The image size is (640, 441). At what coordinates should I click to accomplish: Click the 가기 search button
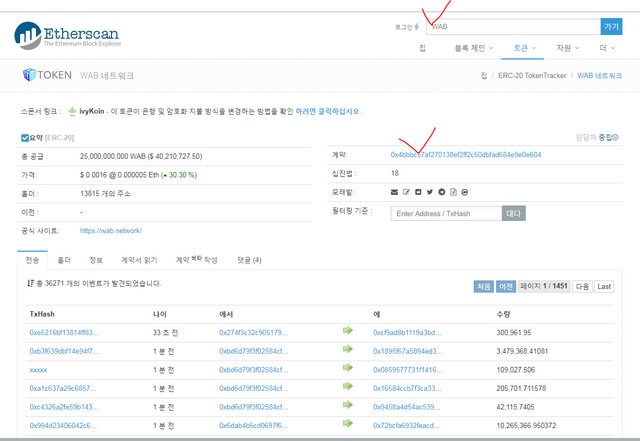611,27
